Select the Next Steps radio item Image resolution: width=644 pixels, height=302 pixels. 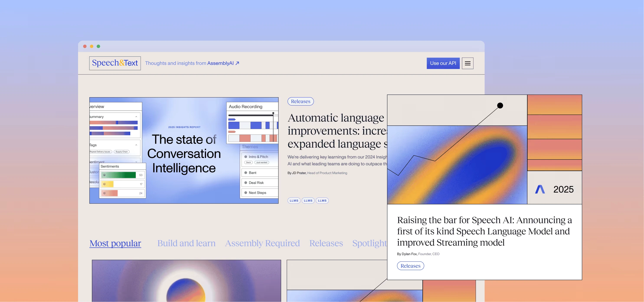click(x=246, y=193)
